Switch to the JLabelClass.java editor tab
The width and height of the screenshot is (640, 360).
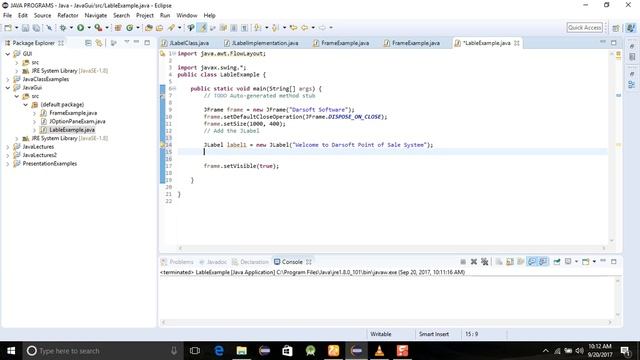point(189,43)
